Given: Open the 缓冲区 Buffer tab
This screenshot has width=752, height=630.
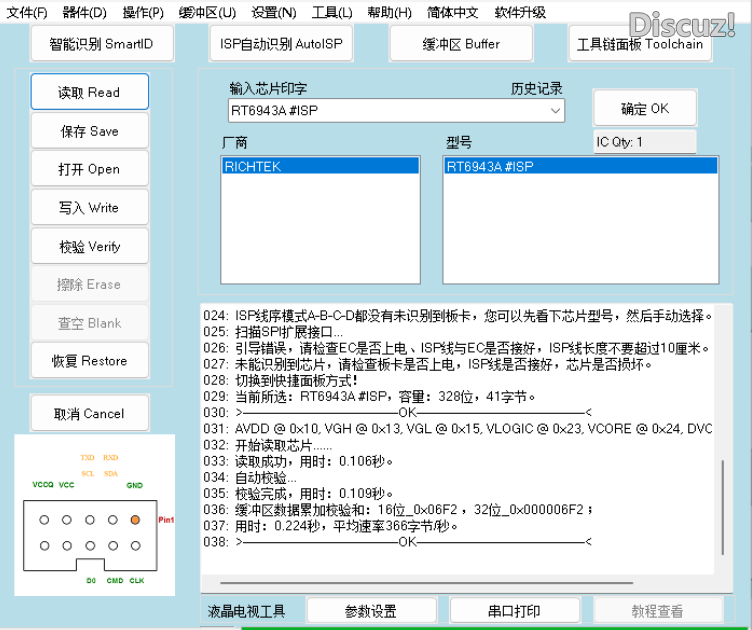Looking at the screenshot, I should point(461,44).
